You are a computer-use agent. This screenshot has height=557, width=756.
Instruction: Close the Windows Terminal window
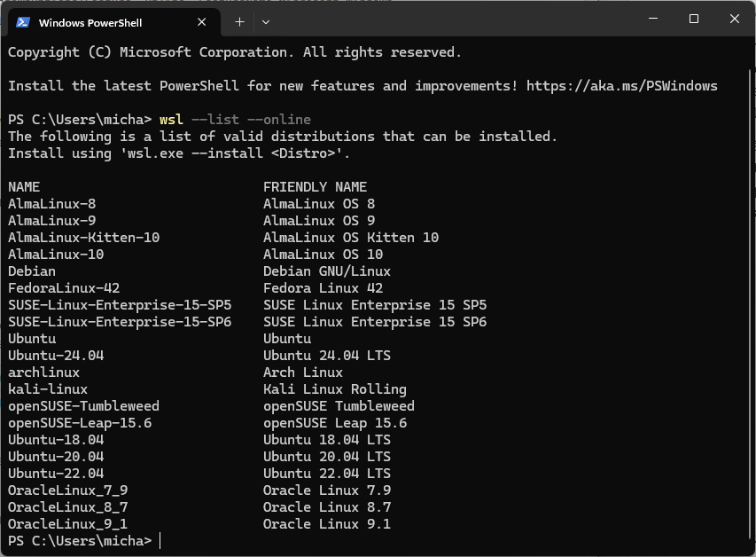[735, 20]
